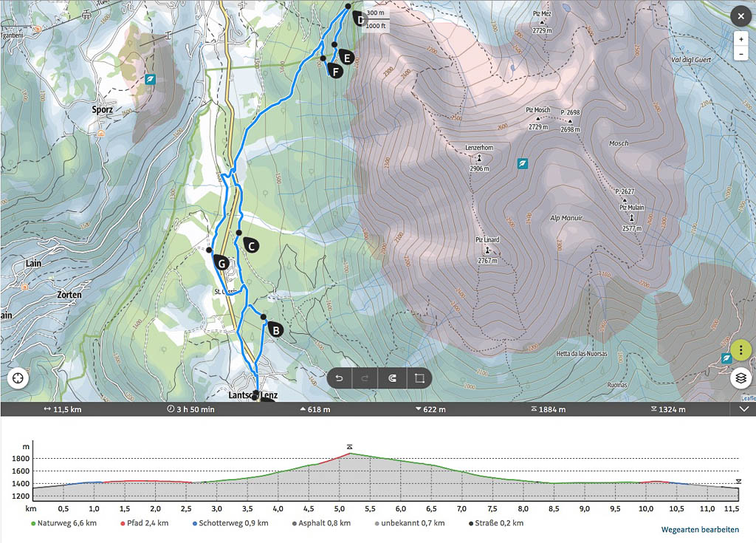Click waypoint marker F on the route

click(x=334, y=71)
